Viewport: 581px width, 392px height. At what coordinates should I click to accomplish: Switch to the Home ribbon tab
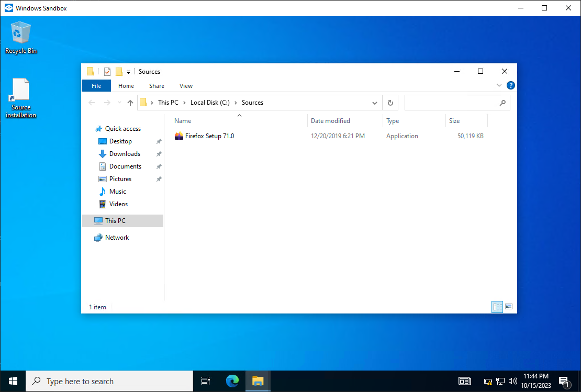[126, 86]
